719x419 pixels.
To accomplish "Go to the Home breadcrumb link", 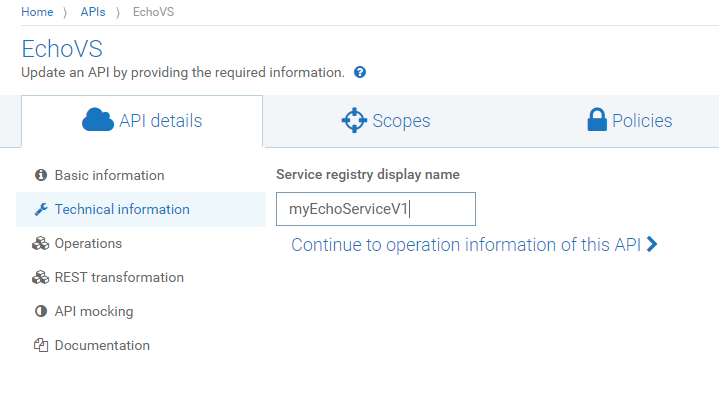I will point(37,11).
